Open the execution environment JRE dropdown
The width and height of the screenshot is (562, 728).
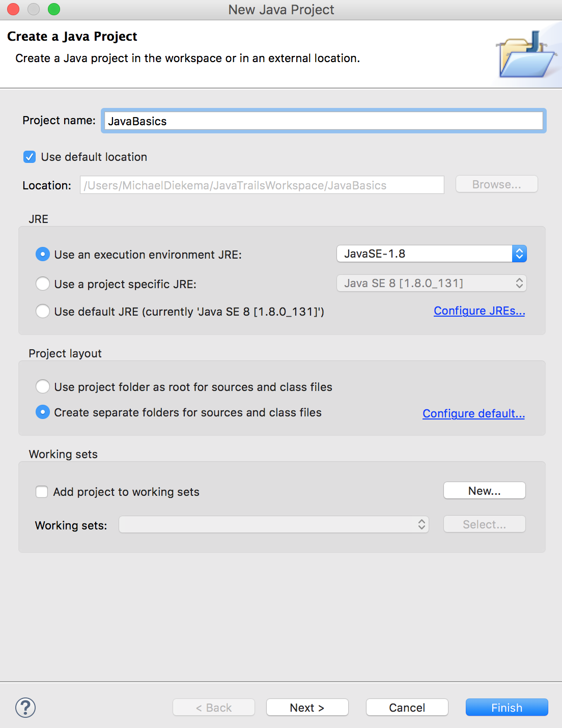click(432, 254)
